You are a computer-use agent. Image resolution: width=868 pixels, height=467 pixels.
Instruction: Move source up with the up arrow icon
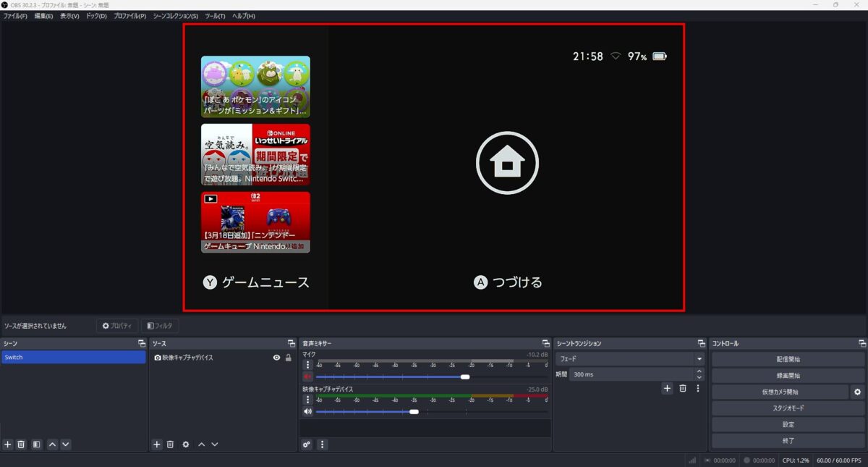point(201,444)
